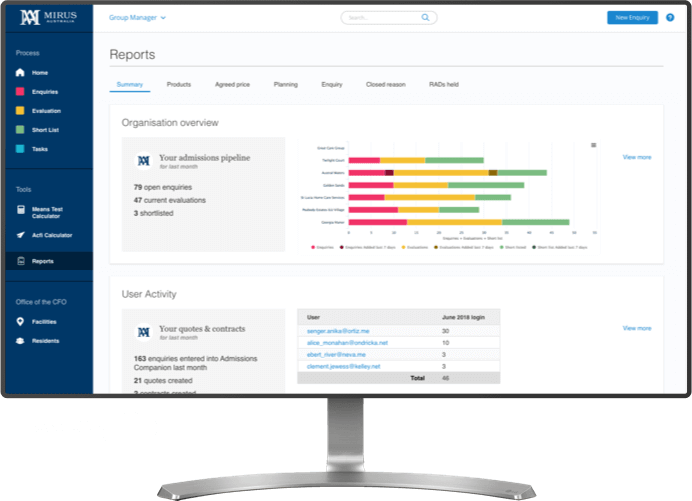692x501 pixels.
Task: Select Reports label in the sidebar
Action: point(43,261)
